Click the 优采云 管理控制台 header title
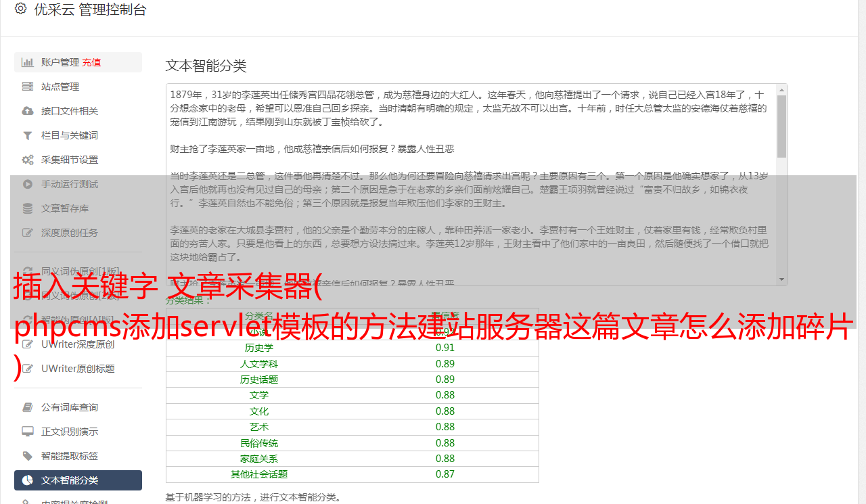866x504 pixels. coord(90,9)
